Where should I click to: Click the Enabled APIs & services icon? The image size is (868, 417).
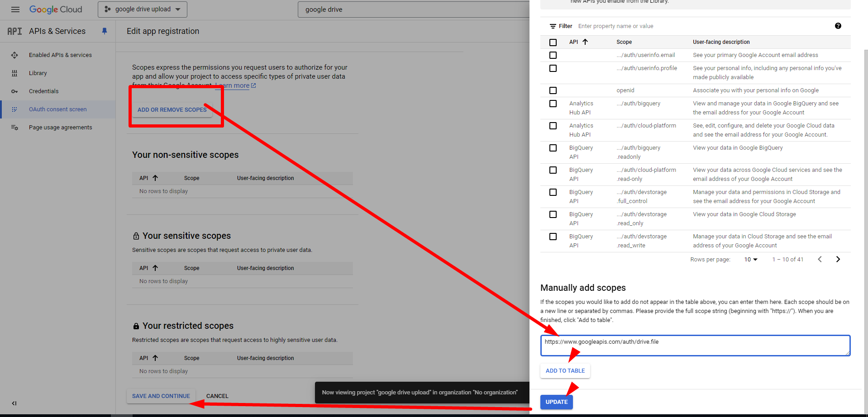(14, 55)
